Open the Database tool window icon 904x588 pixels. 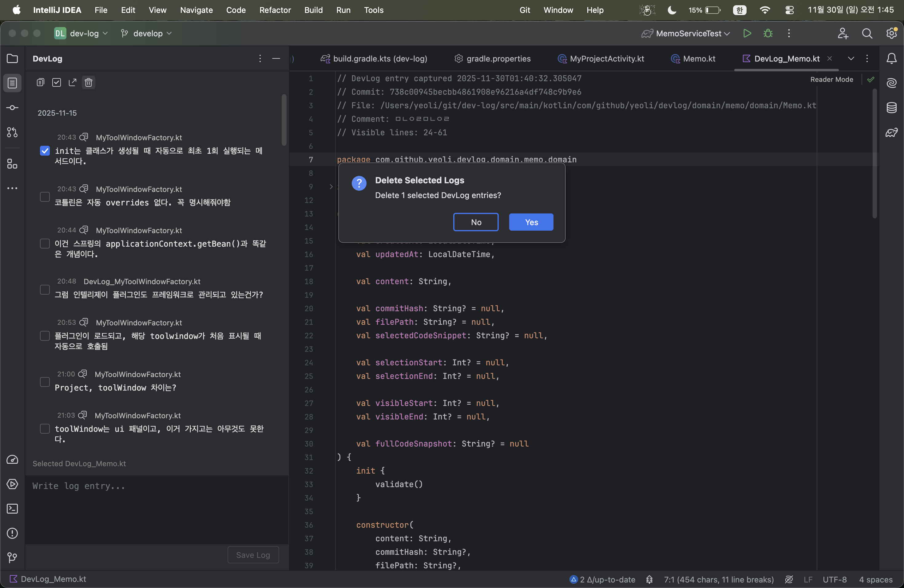891,108
